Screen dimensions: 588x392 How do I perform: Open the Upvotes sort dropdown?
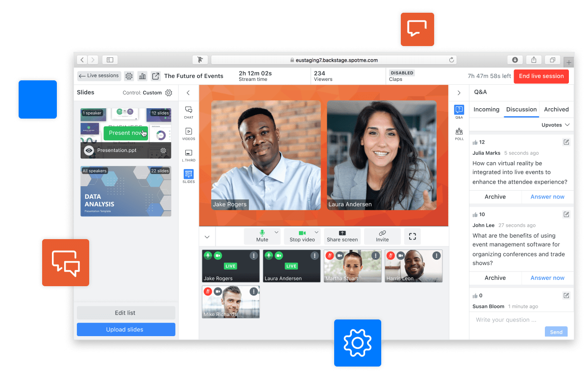click(x=556, y=125)
